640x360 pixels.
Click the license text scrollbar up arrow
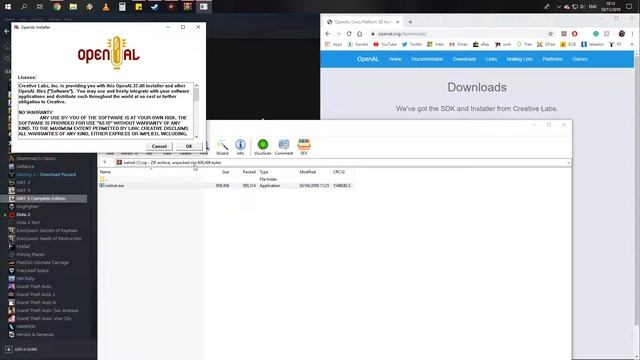pos(196,85)
